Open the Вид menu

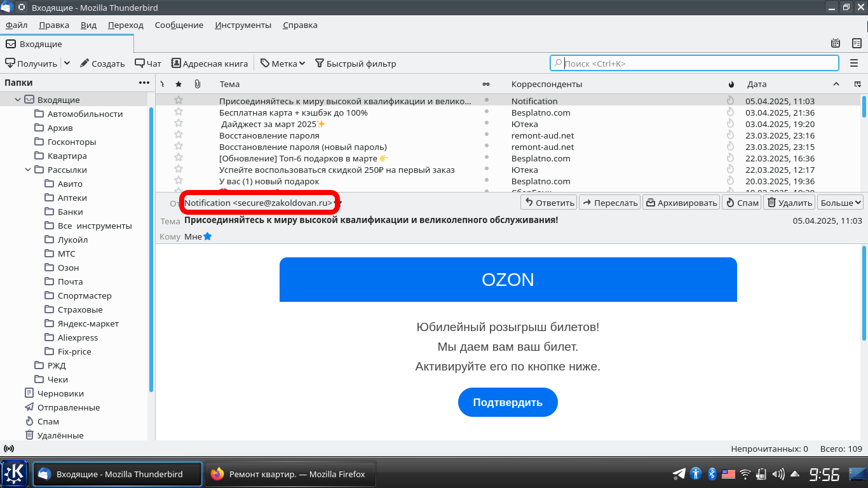pyautogui.click(x=88, y=25)
